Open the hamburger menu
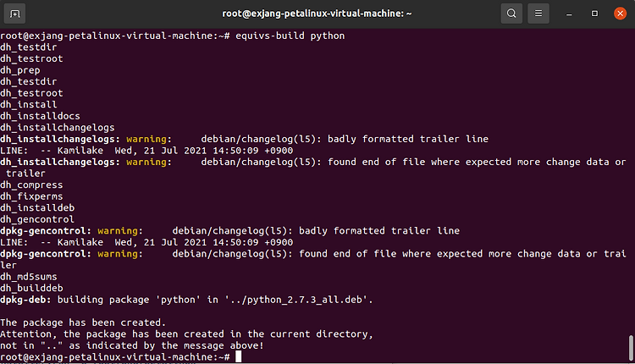Viewport: 635px width, 364px height. [538, 14]
